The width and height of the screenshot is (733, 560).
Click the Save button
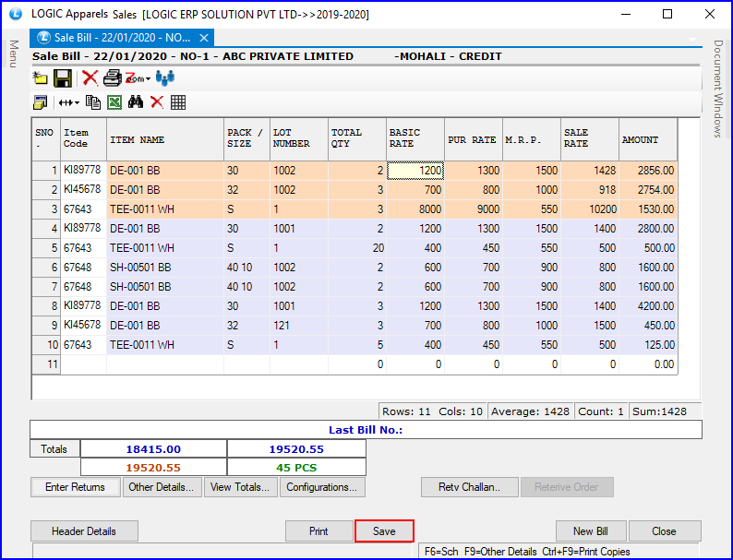(384, 531)
